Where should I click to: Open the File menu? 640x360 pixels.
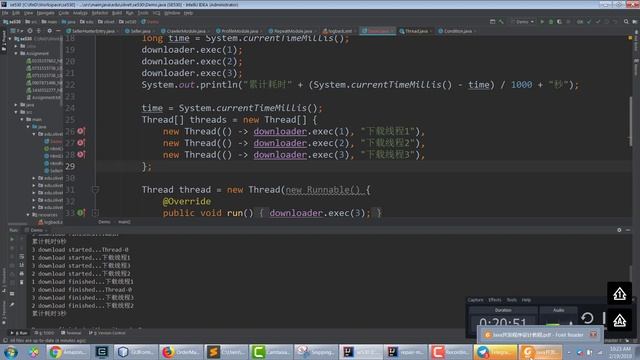[x=5, y=13]
